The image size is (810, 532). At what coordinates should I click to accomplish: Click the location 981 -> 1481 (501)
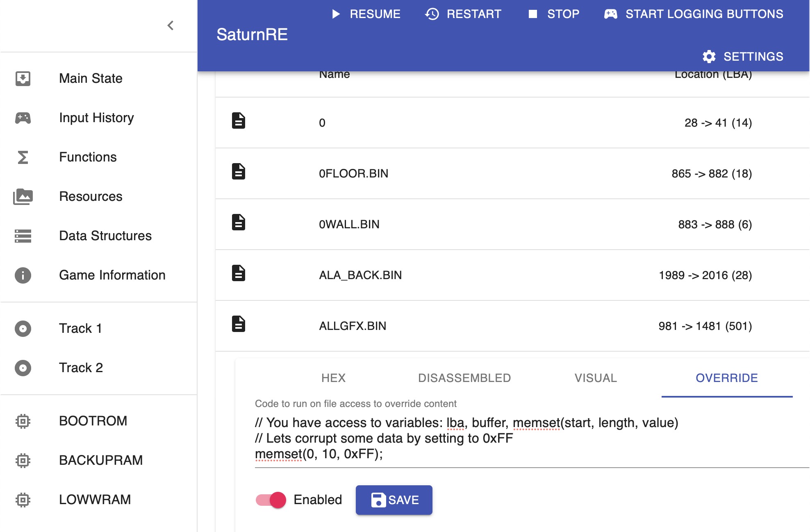coord(705,326)
